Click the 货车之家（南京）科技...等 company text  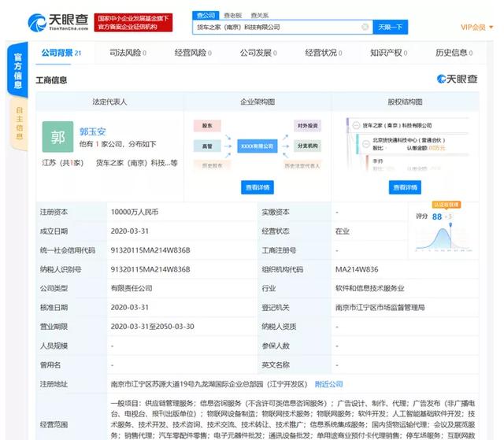click(136, 163)
